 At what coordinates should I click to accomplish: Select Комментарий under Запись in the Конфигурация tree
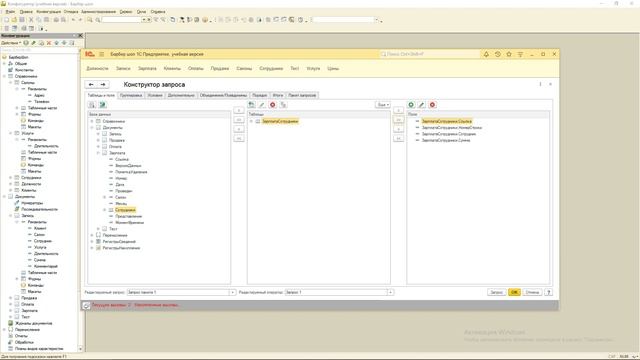coord(46,266)
